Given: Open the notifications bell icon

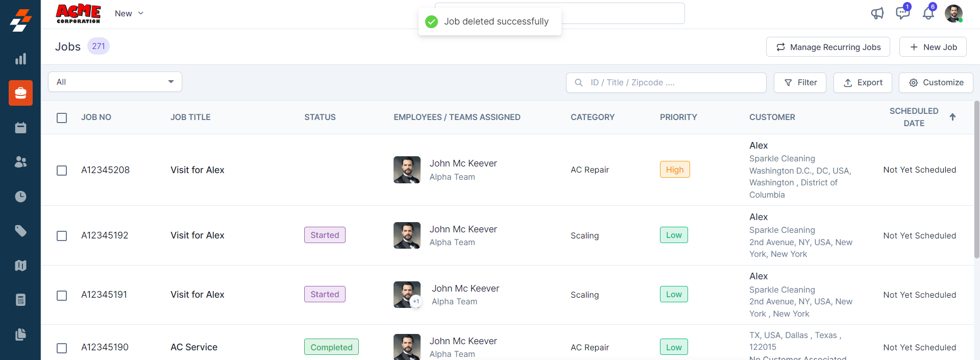Looking at the screenshot, I should pos(928,13).
